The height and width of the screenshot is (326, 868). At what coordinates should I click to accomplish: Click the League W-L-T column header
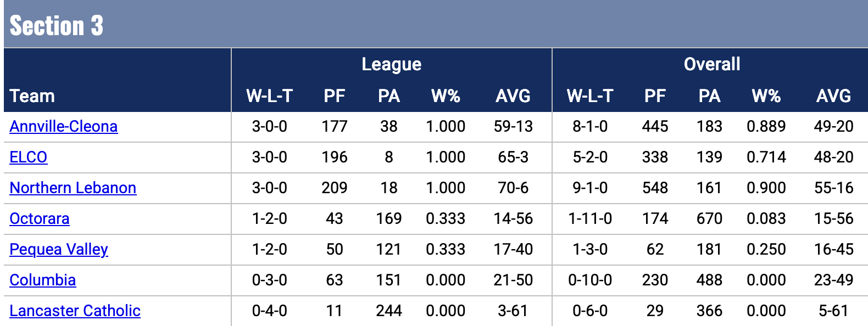(269, 96)
